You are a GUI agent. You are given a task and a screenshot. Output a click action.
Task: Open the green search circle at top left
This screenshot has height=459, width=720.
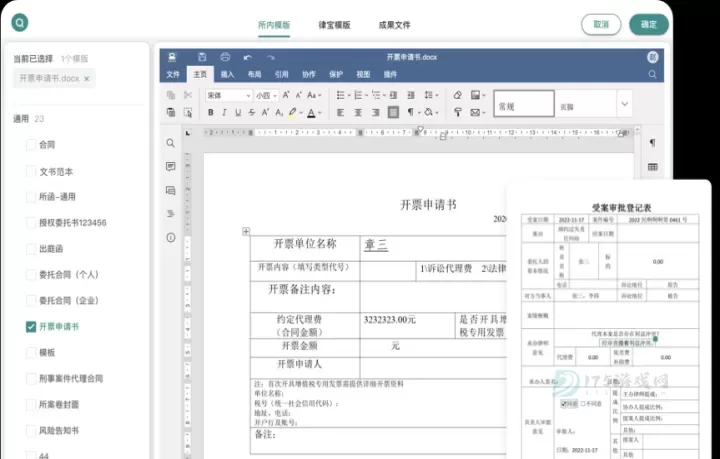[20, 22]
